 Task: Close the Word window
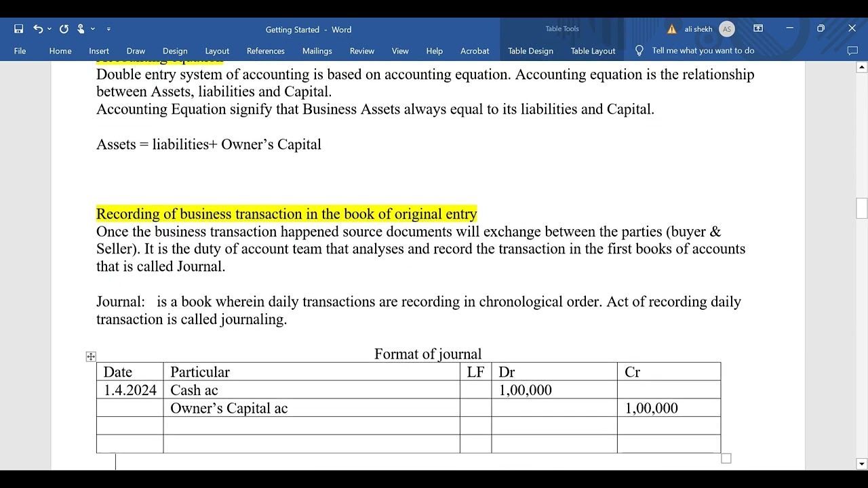pyautogui.click(x=852, y=28)
